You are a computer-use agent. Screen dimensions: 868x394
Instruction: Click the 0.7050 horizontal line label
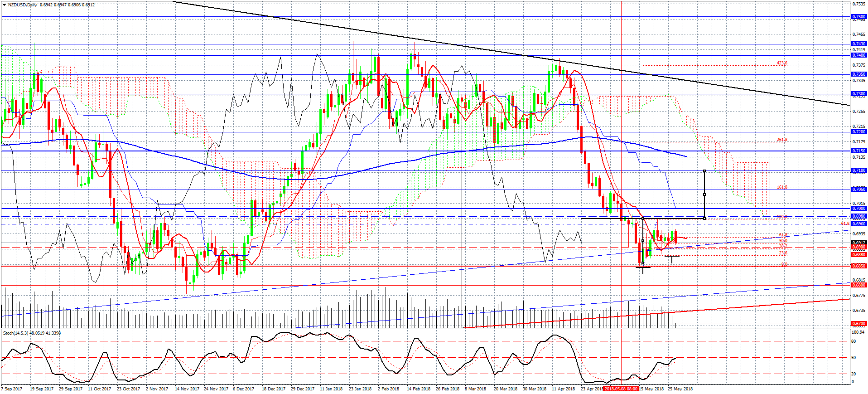click(859, 190)
